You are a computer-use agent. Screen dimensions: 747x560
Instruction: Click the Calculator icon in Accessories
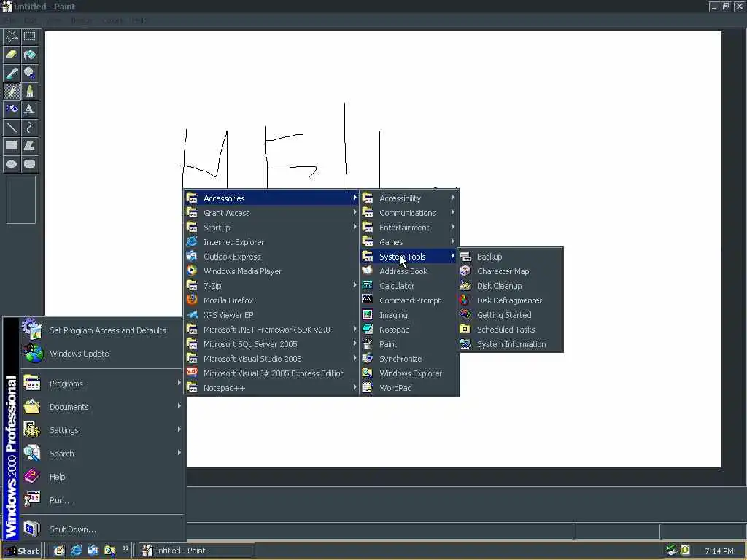368,285
